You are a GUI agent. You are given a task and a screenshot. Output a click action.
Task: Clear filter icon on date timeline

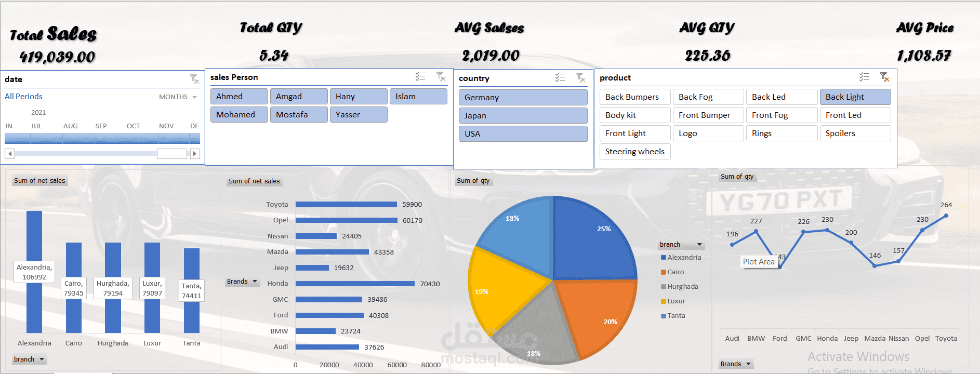tap(194, 79)
